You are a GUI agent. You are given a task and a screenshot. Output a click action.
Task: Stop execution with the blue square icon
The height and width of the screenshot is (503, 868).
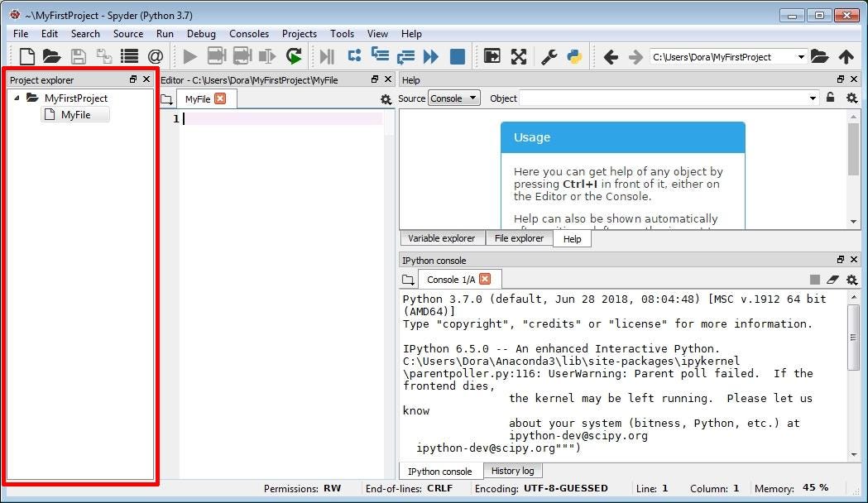point(457,56)
